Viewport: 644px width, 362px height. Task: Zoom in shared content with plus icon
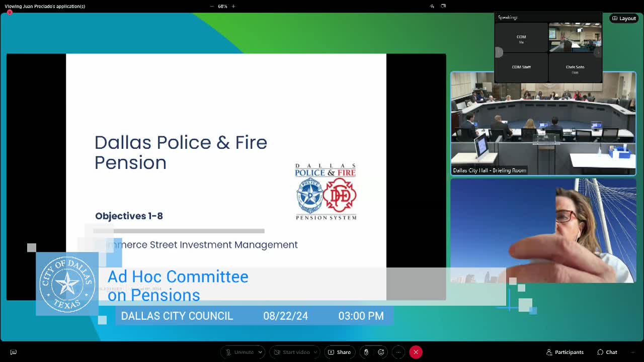[x=233, y=6]
